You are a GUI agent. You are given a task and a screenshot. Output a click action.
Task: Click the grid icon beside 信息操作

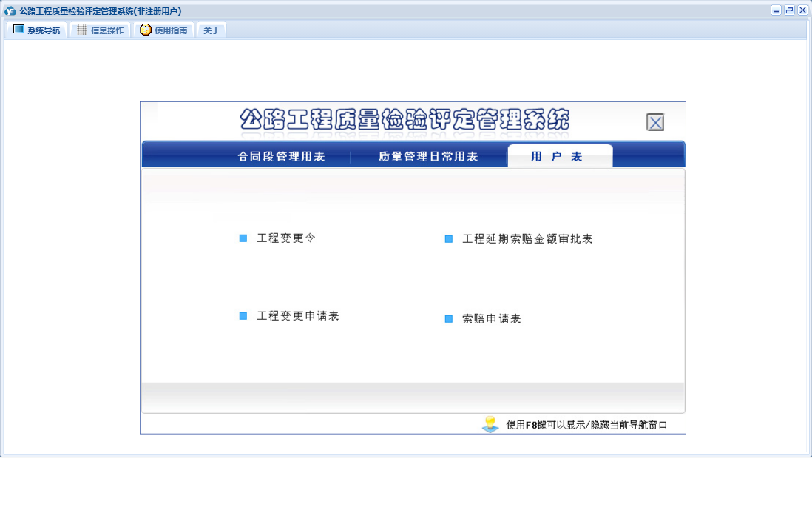82,30
